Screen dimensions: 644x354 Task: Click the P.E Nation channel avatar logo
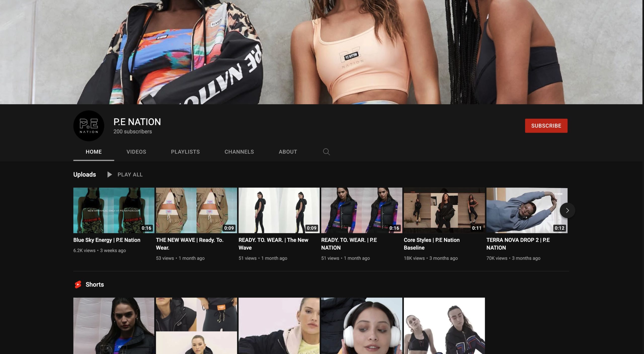coord(89,126)
